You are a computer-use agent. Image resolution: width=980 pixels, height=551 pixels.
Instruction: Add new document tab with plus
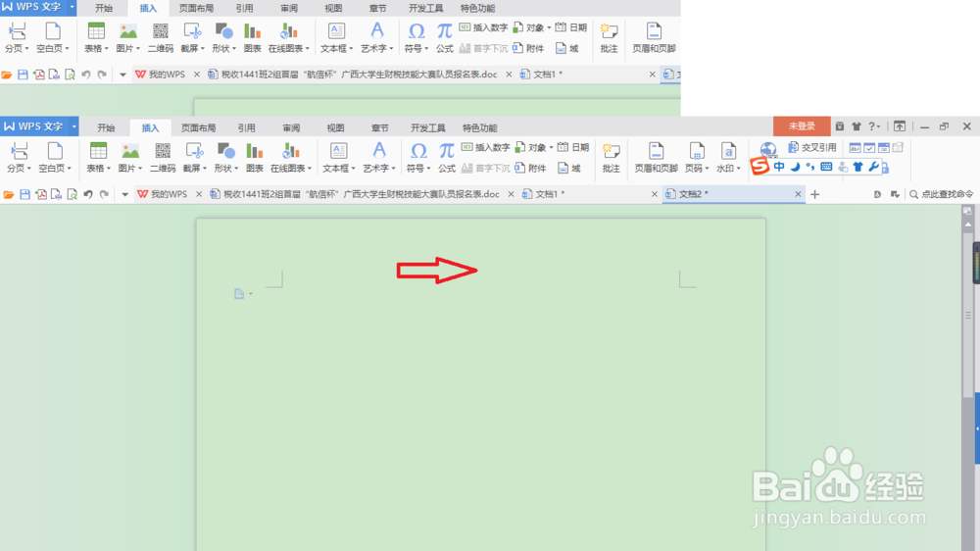[x=815, y=194]
